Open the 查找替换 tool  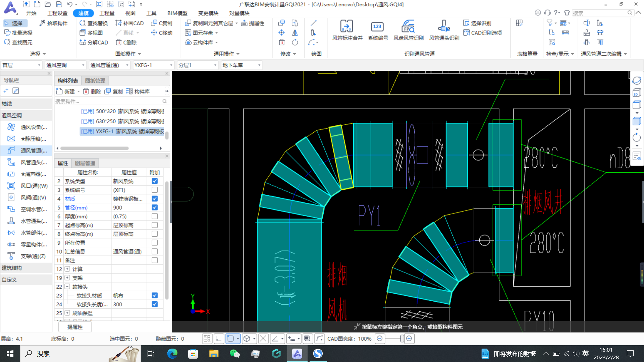(x=94, y=23)
